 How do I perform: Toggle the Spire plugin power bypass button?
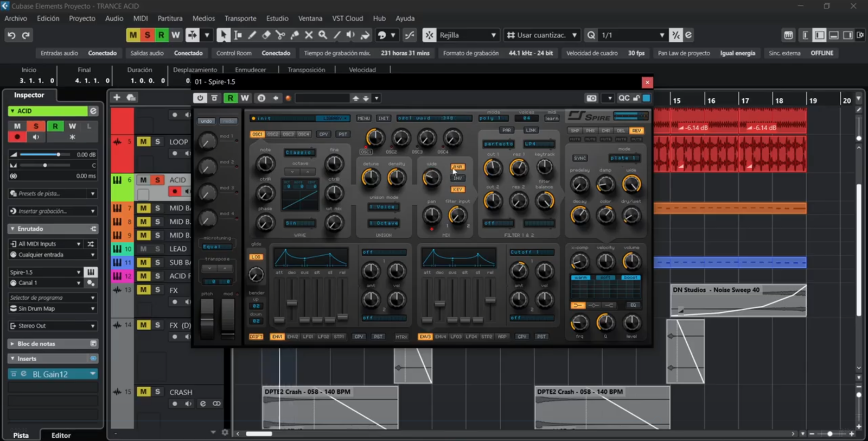coord(200,98)
